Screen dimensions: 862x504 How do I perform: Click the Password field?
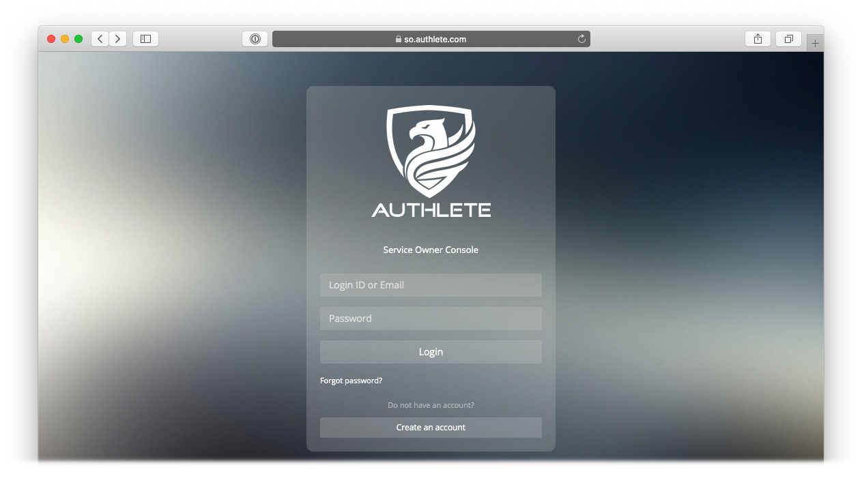pyautogui.click(x=431, y=318)
